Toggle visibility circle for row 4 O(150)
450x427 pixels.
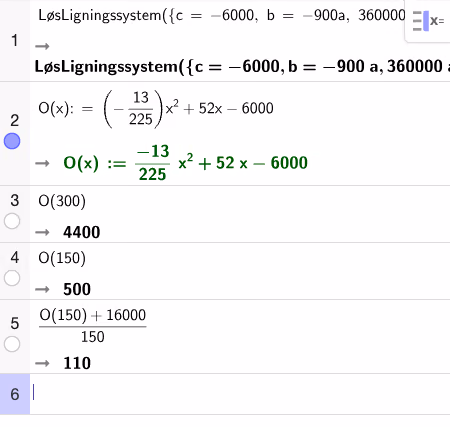click(x=12, y=278)
